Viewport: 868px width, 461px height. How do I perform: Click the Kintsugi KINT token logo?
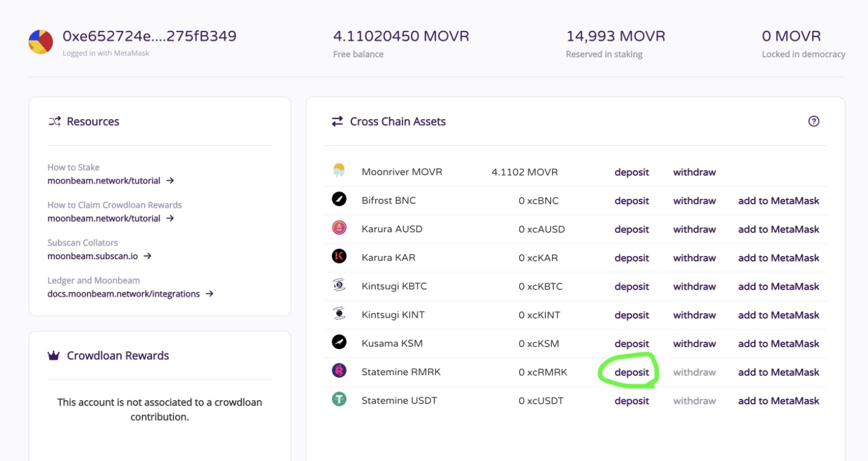pyautogui.click(x=339, y=313)
